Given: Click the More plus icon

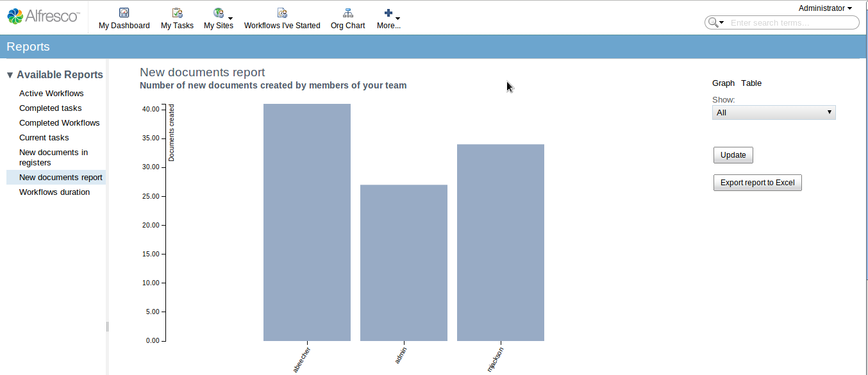Looking at the screenshot, I should coord(388,13).
